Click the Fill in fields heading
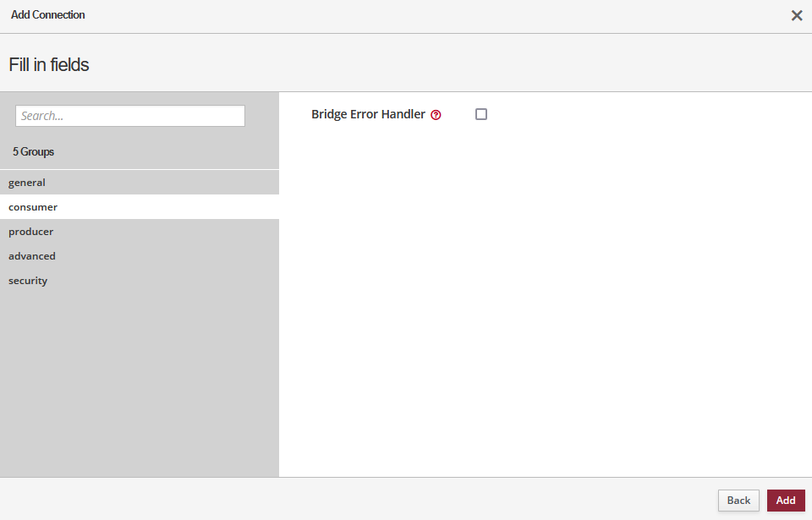Viewport: 812px width, 520px height. [x=49, y=64]
